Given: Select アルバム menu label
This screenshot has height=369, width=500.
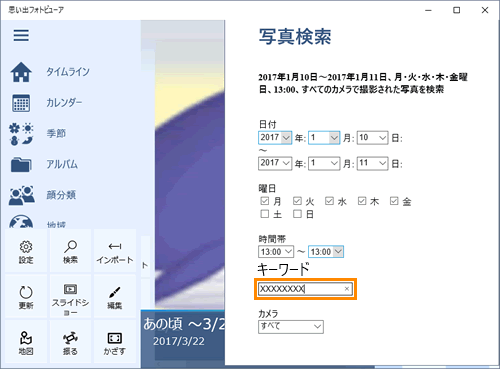Looking at the screenshot, I should pos(62,164).
